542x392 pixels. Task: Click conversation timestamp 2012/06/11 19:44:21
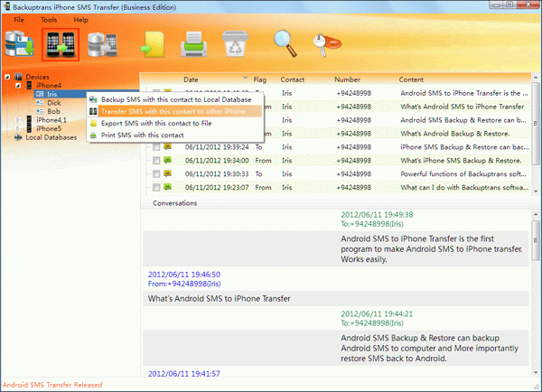coord(377,314)
